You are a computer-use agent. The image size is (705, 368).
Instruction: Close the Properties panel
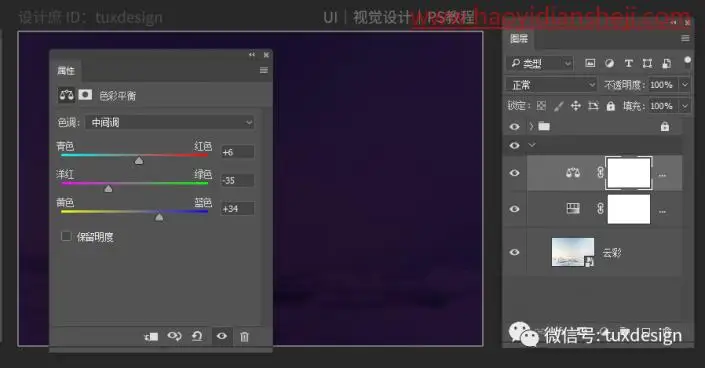(x=266, y=55)
